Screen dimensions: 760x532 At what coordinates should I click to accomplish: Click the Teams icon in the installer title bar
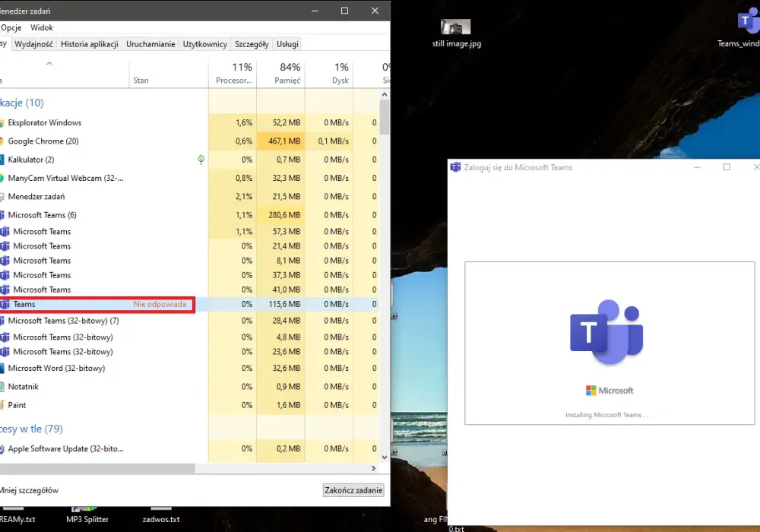455,167
